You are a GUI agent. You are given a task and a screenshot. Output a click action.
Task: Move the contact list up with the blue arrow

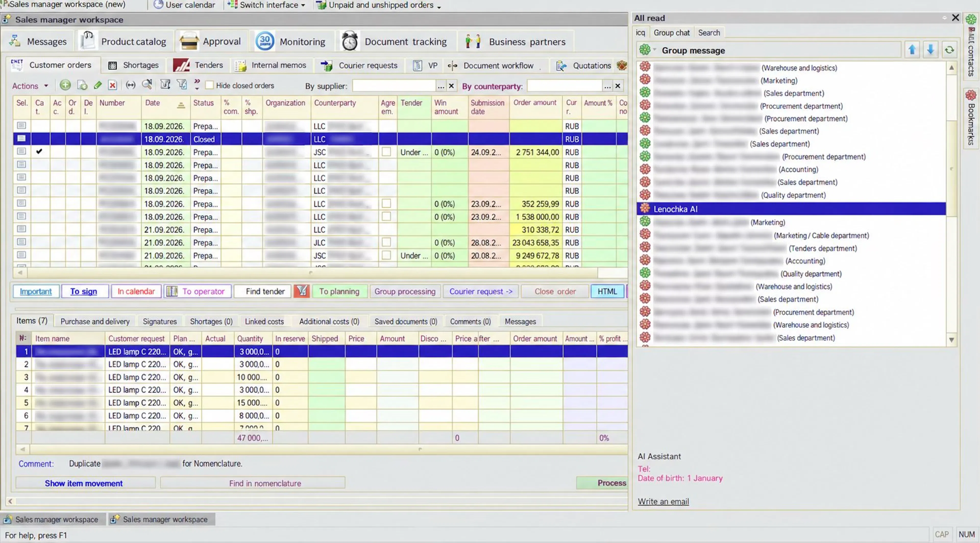point(912,50)
